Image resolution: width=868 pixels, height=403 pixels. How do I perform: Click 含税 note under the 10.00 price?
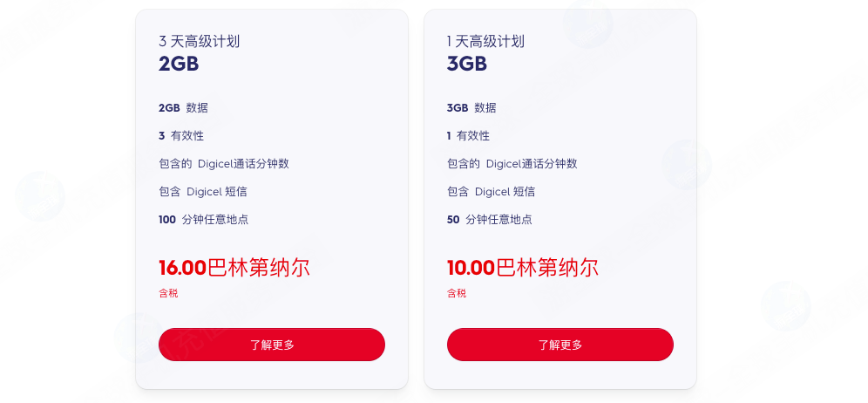tap(457, 294)
